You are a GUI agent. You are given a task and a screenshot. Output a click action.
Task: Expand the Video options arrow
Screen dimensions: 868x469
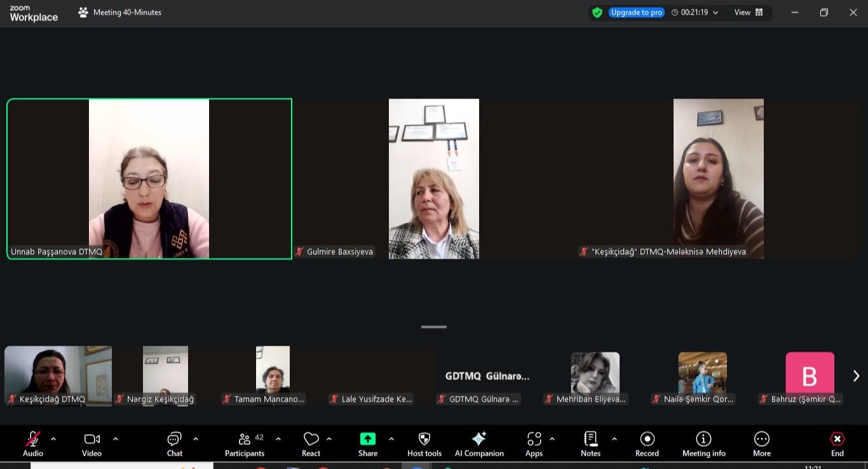click(x=116, y=439)
